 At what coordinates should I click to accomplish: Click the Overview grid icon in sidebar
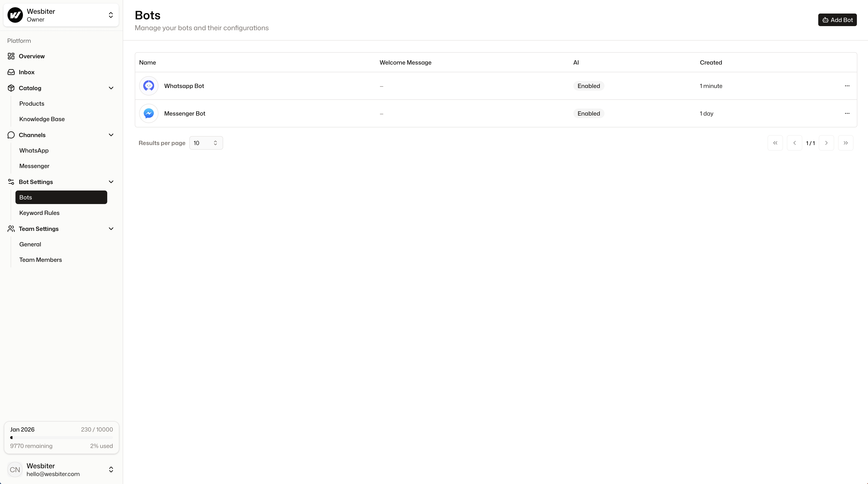pos(11,56)
